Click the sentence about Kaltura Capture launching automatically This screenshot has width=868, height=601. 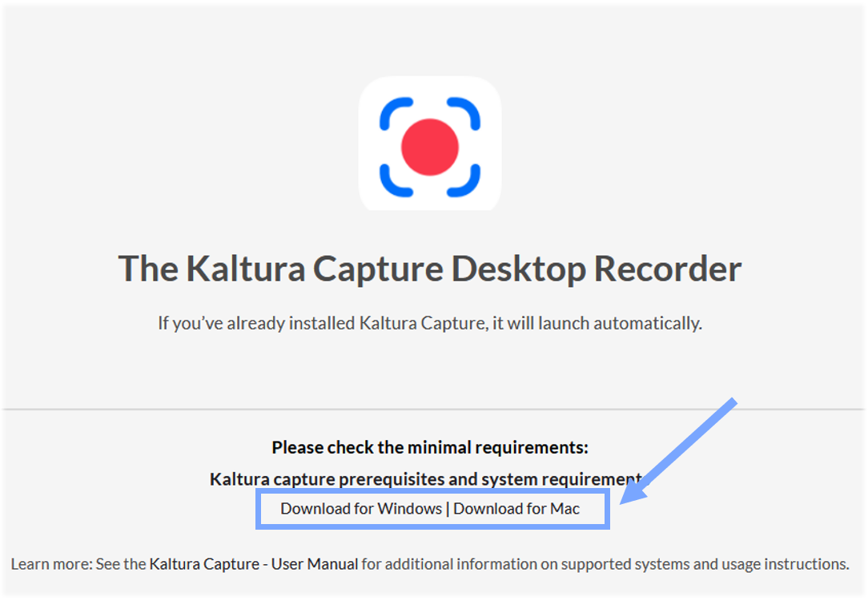tap(429, 324)
